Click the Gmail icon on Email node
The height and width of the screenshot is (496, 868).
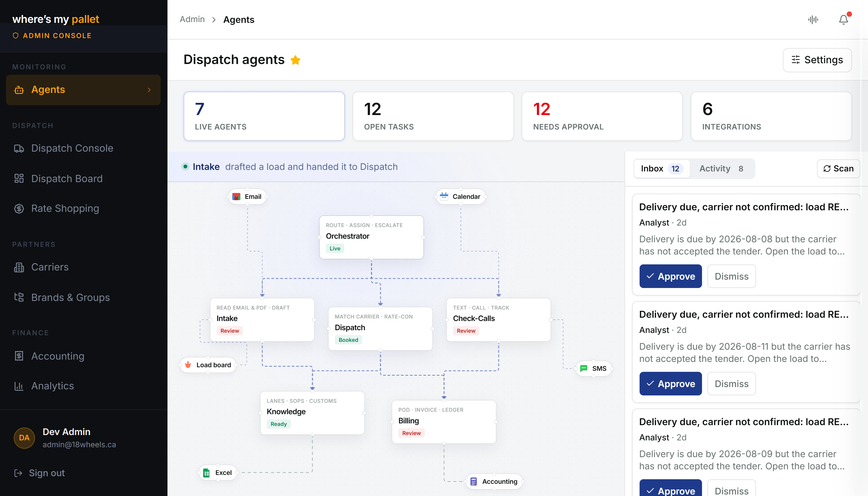tap(236, 197)
